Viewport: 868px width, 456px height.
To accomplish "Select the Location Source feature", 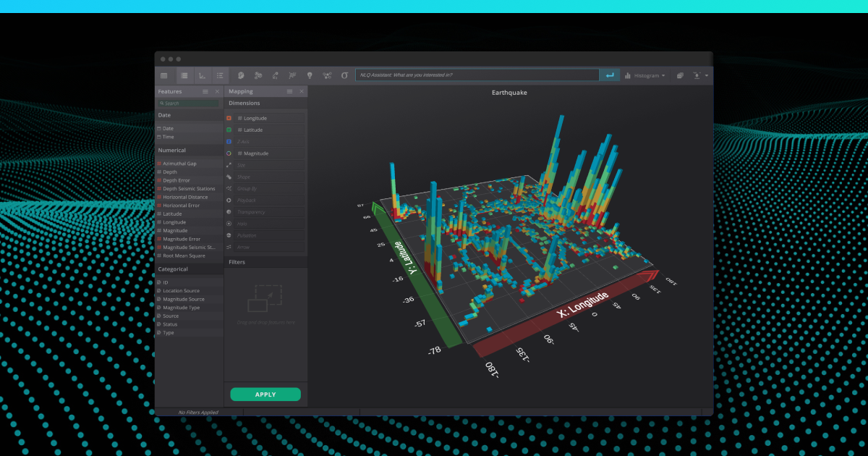I will [189, 291].
